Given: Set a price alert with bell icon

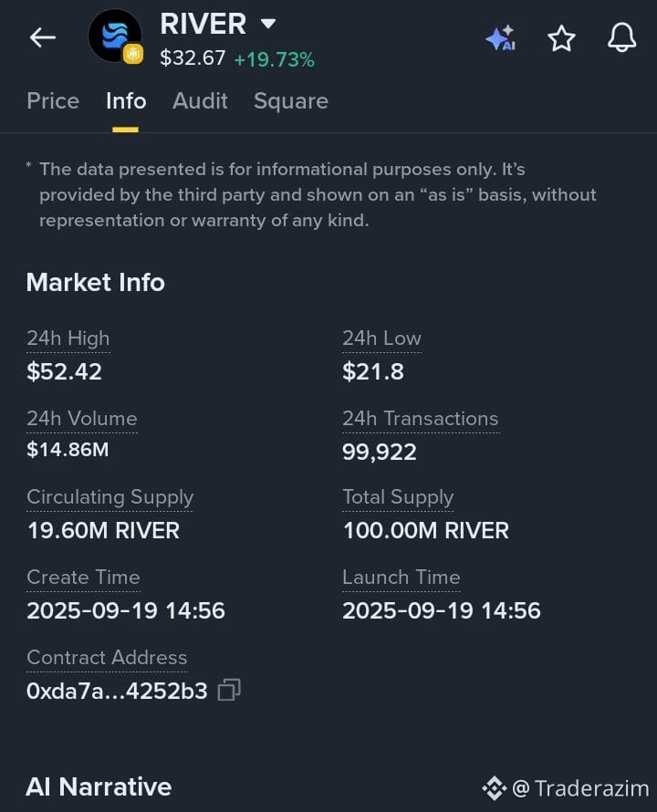Looking at the screenshot, I should [x=621, y=37].
